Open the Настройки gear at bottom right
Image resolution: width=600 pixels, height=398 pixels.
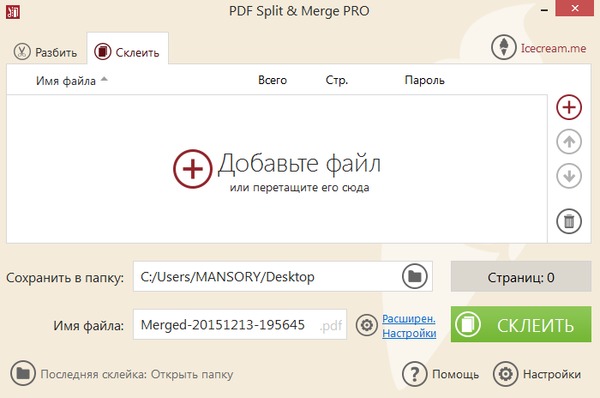pyautogui.click(x=505, y=374)
